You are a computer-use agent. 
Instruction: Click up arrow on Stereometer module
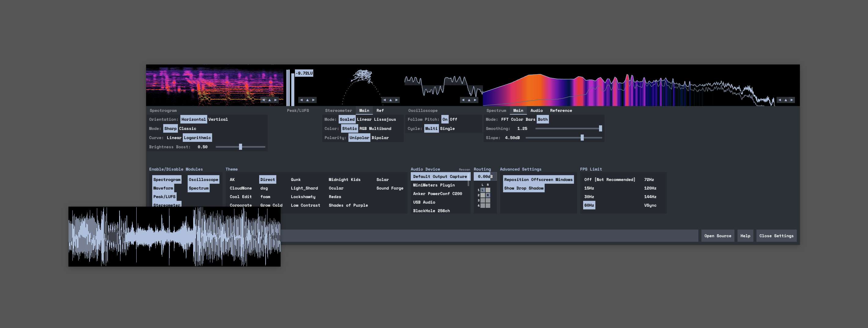point(391,100)
